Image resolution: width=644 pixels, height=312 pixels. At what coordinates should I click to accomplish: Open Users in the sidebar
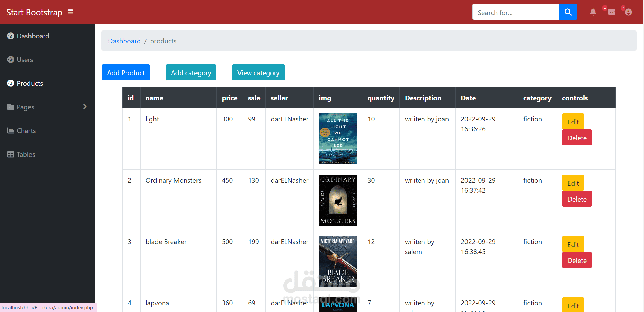point(47,59)
